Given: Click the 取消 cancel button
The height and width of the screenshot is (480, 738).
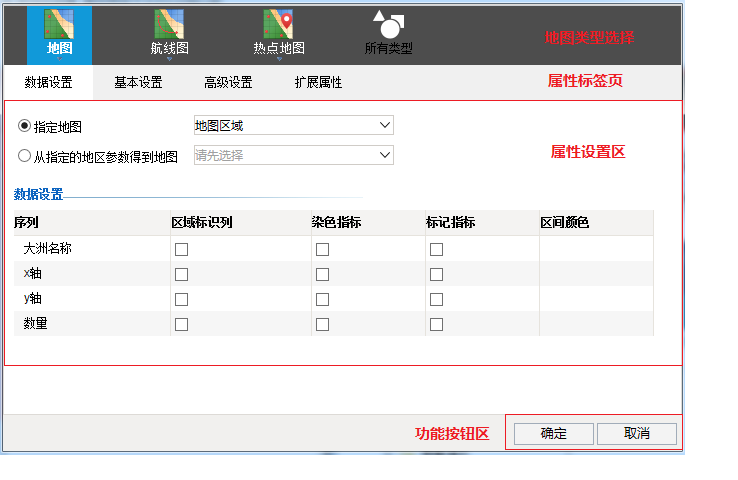Looking at the screenshot, I should coord(637,433).
